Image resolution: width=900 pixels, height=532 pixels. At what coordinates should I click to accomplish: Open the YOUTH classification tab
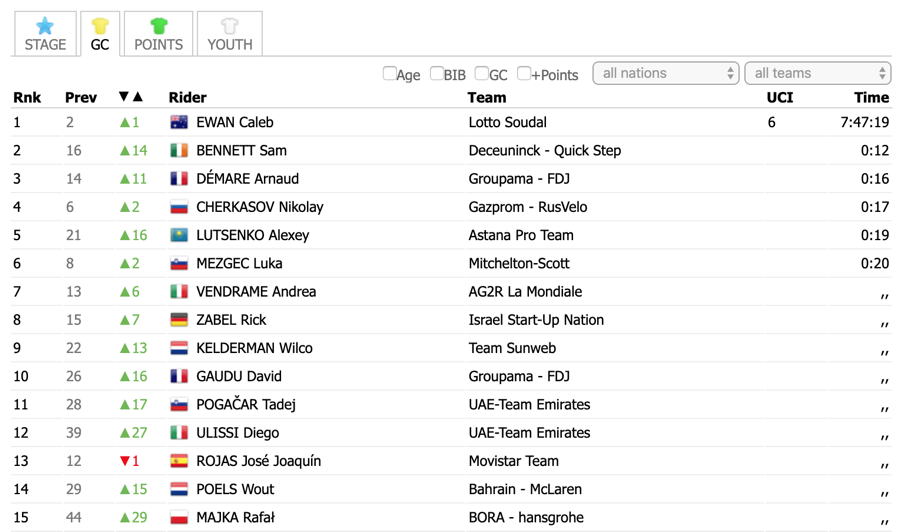[x=230, y=33]
